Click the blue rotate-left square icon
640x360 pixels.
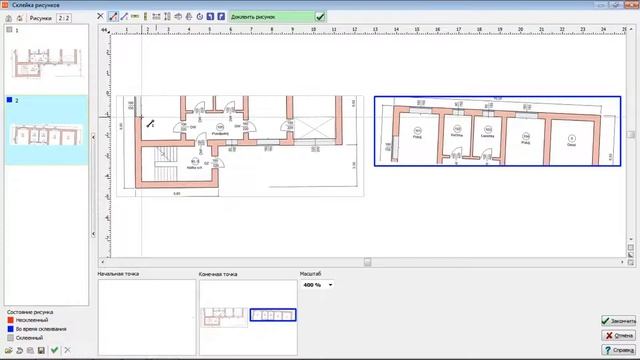tap(210, 17)
